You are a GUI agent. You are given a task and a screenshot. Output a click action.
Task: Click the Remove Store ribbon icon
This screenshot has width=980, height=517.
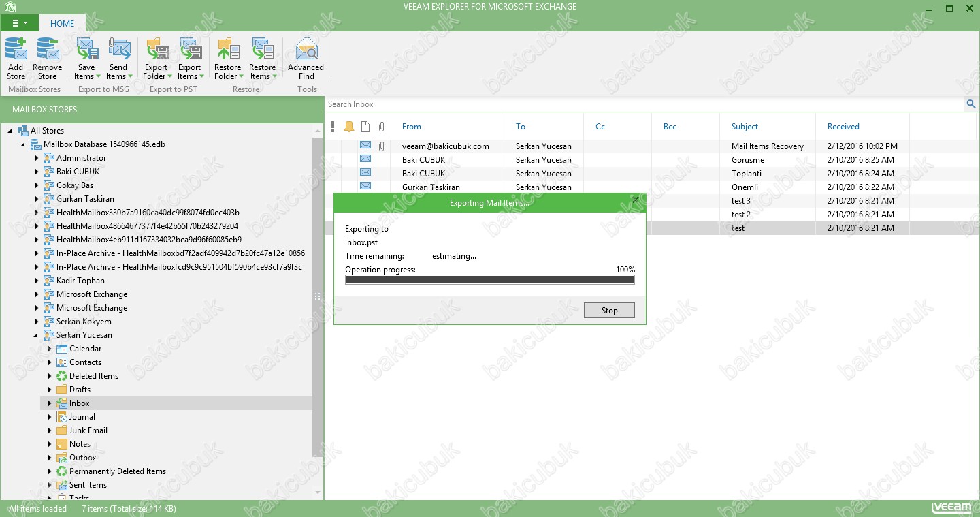click(x=47, y=59)
